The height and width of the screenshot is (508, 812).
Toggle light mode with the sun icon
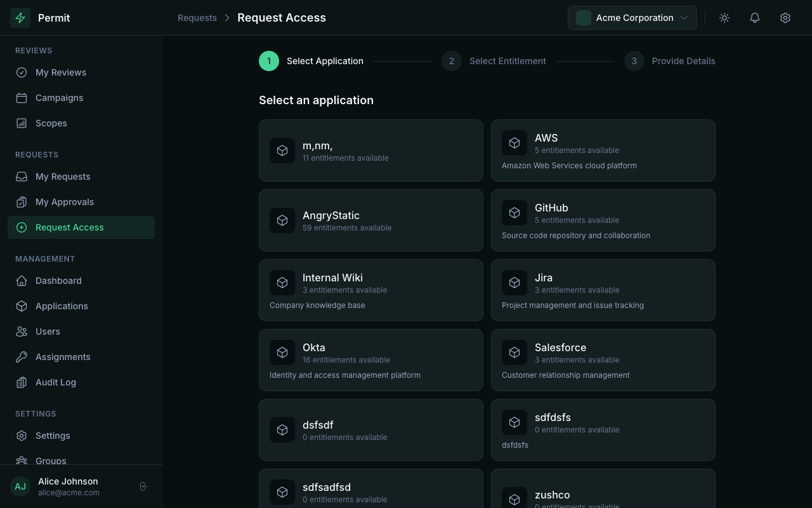pos(724,18)
